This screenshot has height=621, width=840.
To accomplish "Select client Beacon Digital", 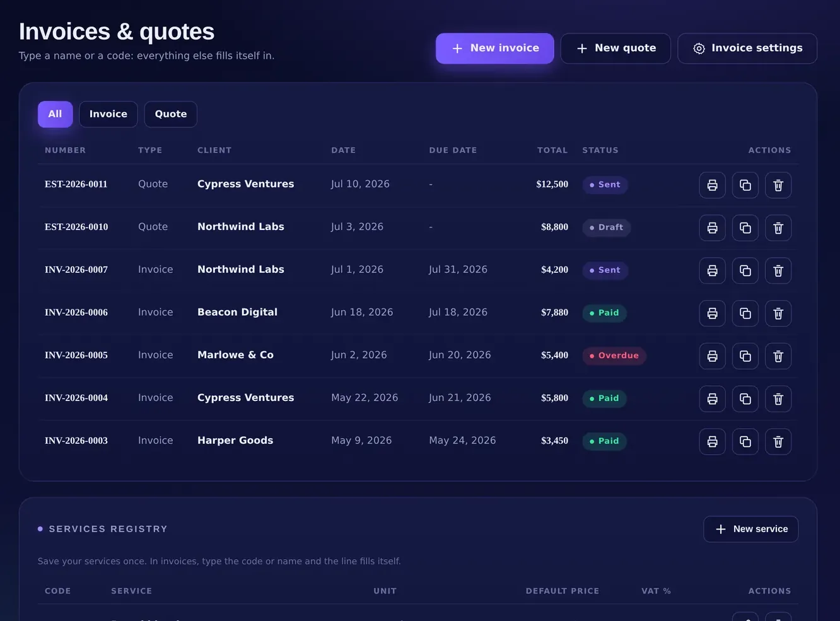I will (x=237, y=312).
